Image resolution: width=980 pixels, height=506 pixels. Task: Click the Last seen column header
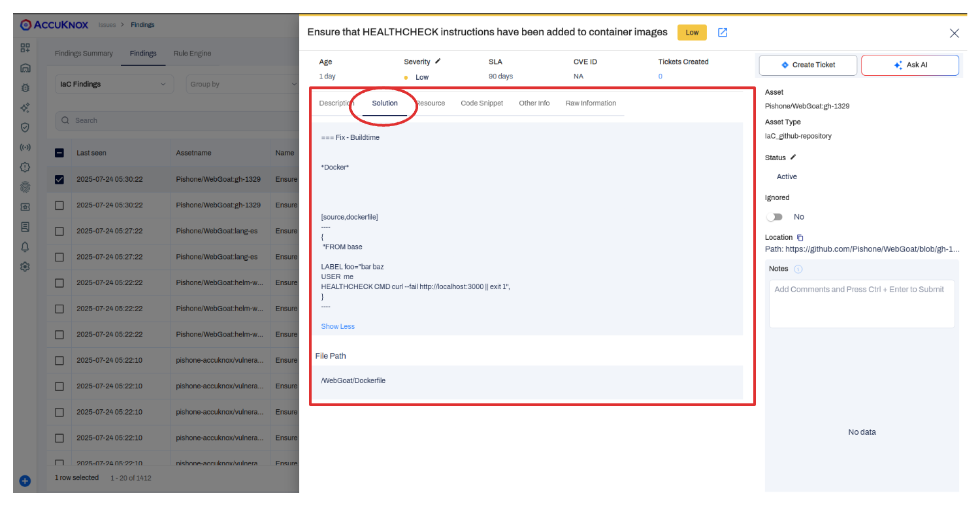point(91,152)
